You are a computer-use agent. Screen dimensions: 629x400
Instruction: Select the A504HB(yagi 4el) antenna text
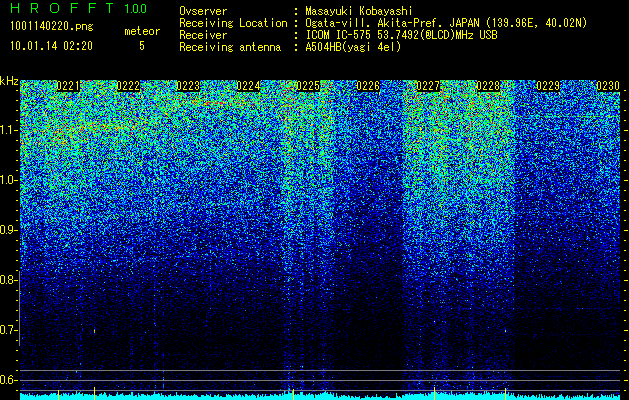pyautogui.click(x=353, y=47)
